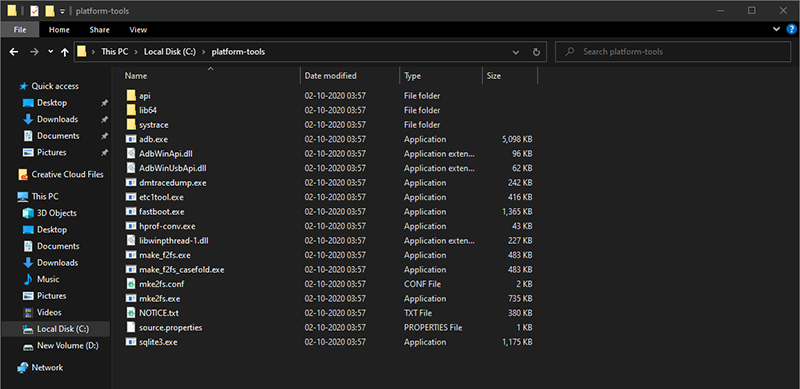Open pinned Desktop under Quick access
This screenshot has width=800, height=389.
[52, 103]
